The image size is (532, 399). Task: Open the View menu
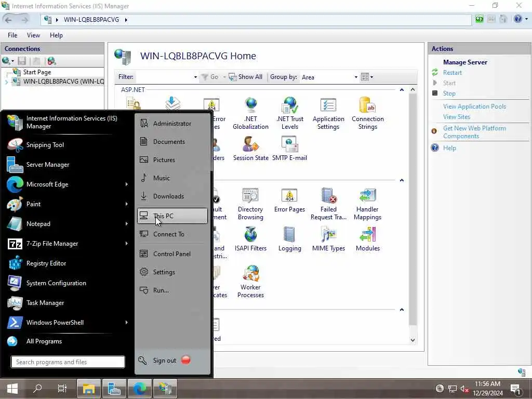(x=33, y=35)
